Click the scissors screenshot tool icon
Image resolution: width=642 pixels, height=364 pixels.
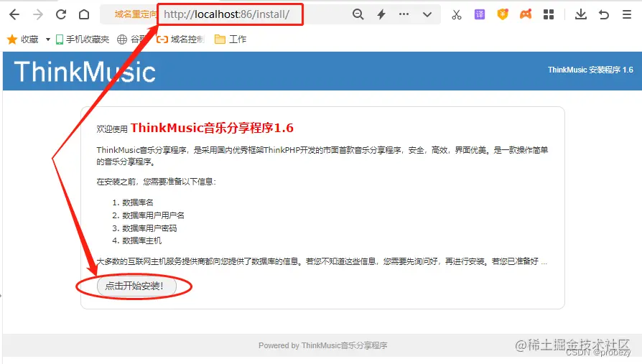(457, 15)
